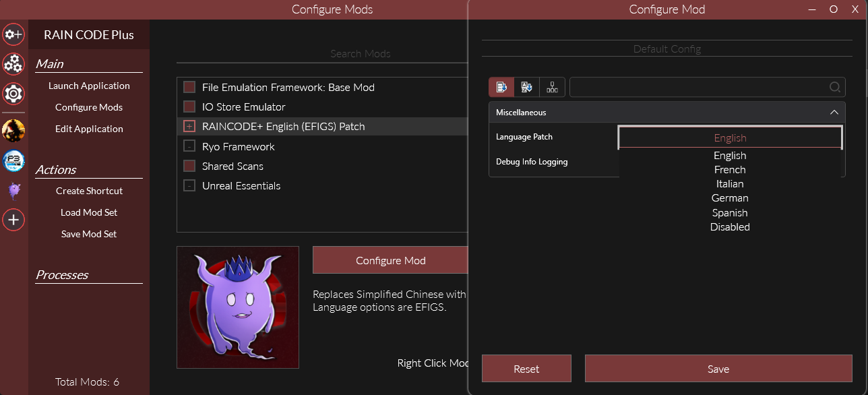Select the IO Store Emulator row text
Viewport: 868px width, 395px height.
coord(244,107)
